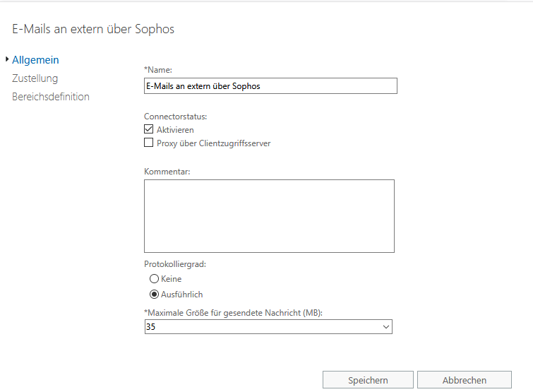This screenshot has width=533, height=392.
Task: Click the Protokolliergrad label
Action: tap(175, 264)
